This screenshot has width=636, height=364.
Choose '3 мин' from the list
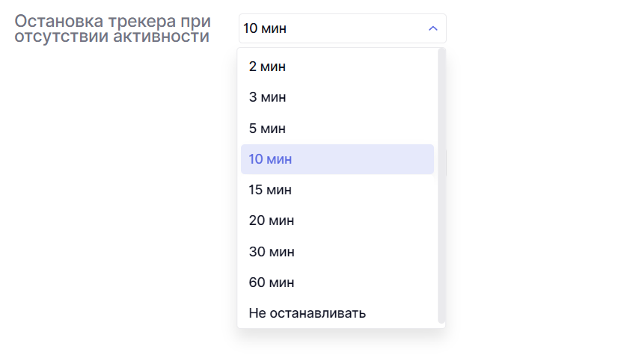coord(337,97)
